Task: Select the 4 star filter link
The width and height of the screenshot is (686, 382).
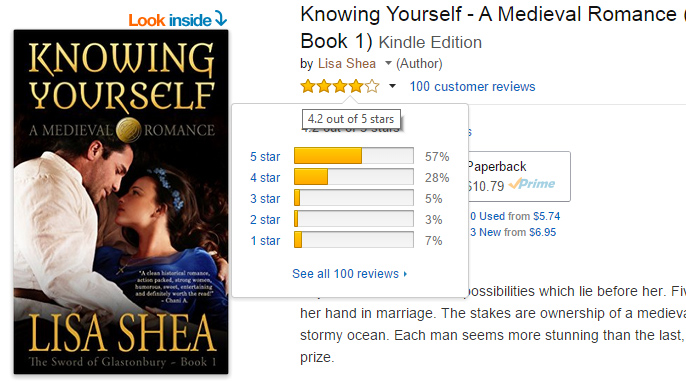Action: tap(265, 178)
